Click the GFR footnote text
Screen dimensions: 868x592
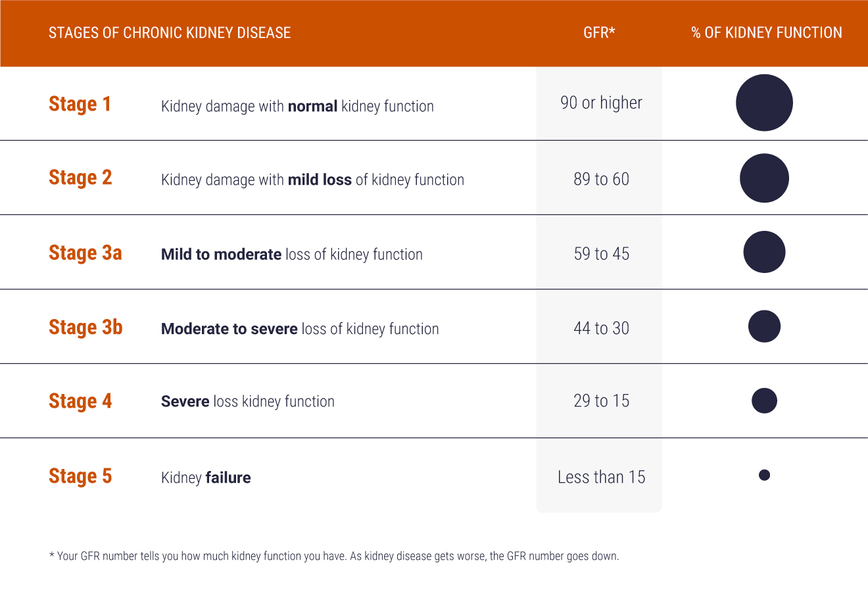pyautogui.click(x=334, y=556)
